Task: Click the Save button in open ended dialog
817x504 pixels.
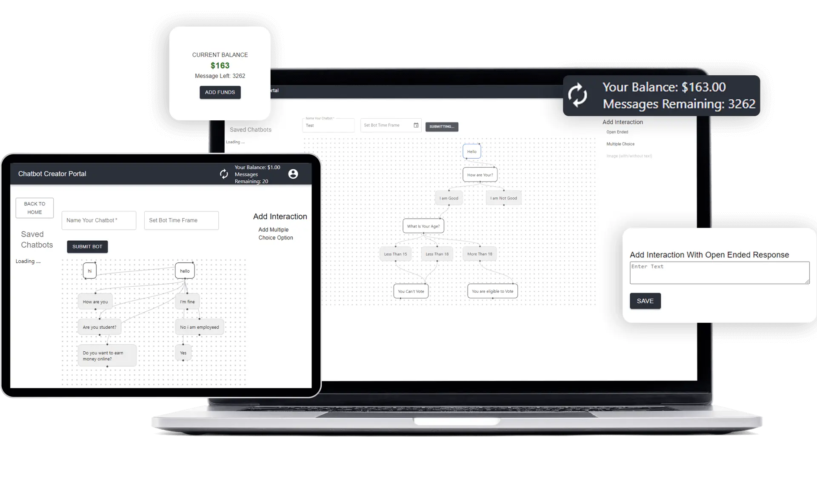Action: [x=645, y=300]
